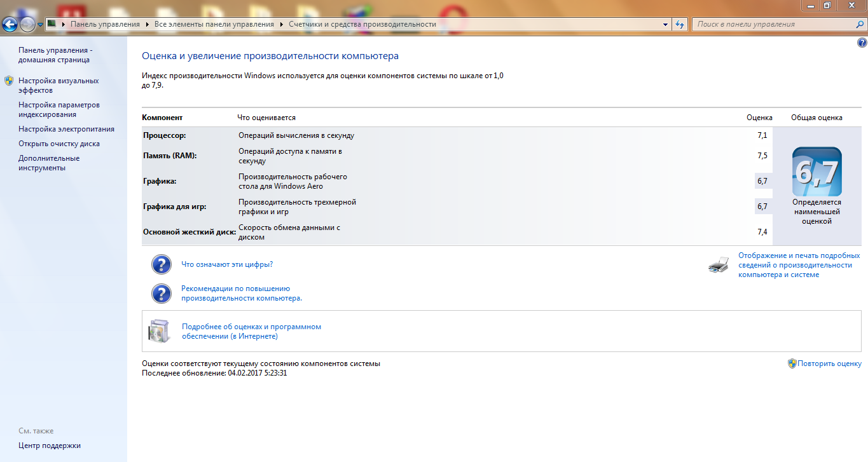Click the large 6,7 base score badge

(x=817, y=172)
